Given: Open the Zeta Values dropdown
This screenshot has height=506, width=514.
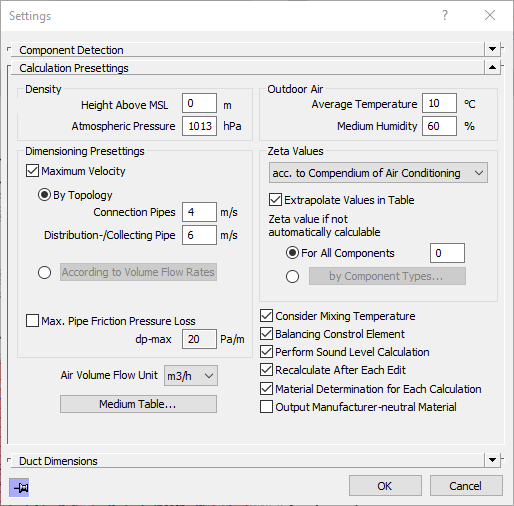Looking at the screenshot, I should coord(378,173).
